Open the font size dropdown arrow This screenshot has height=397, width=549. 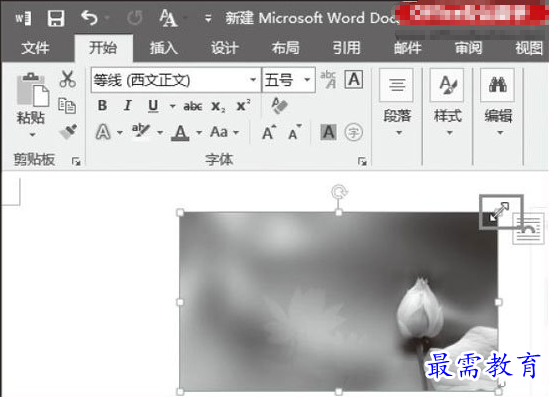(307, 80)
